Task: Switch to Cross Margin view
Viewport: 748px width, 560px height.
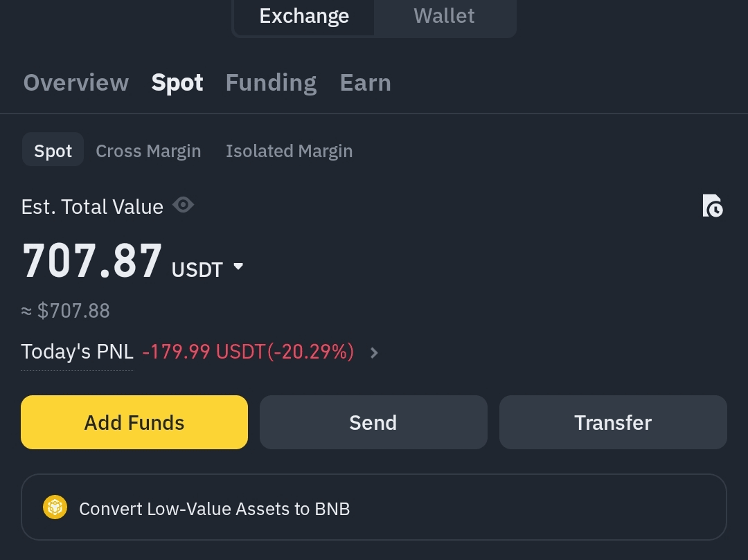Action: [x=148, y=151]
